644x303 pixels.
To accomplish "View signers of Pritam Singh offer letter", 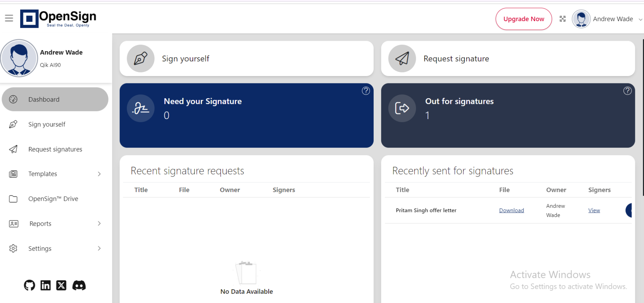I will (x=594, y=210).
